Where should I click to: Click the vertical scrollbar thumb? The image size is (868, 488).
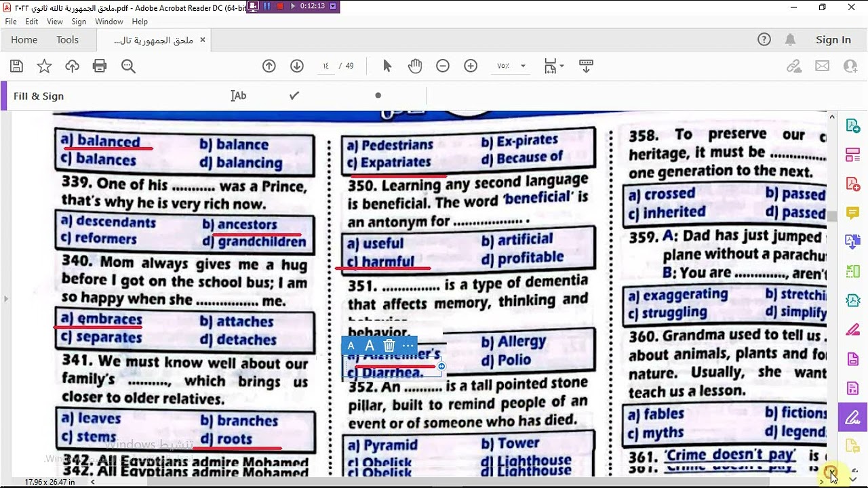pyautogui.click(x=832, y=216)
